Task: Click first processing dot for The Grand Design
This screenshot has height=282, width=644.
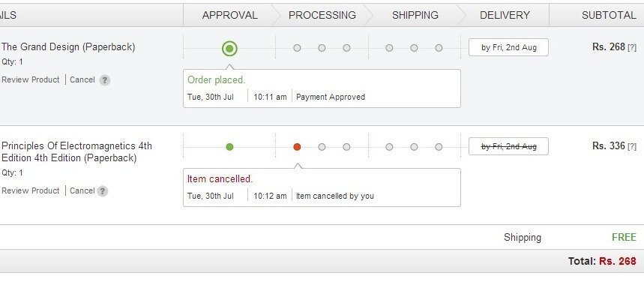Action: (x=297, y=48)
